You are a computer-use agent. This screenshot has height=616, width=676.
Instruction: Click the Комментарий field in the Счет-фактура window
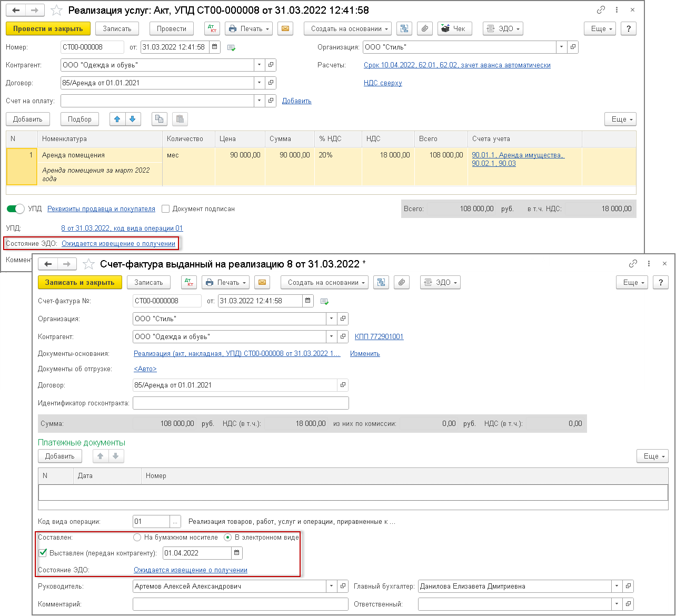click(x=241, y=604)
